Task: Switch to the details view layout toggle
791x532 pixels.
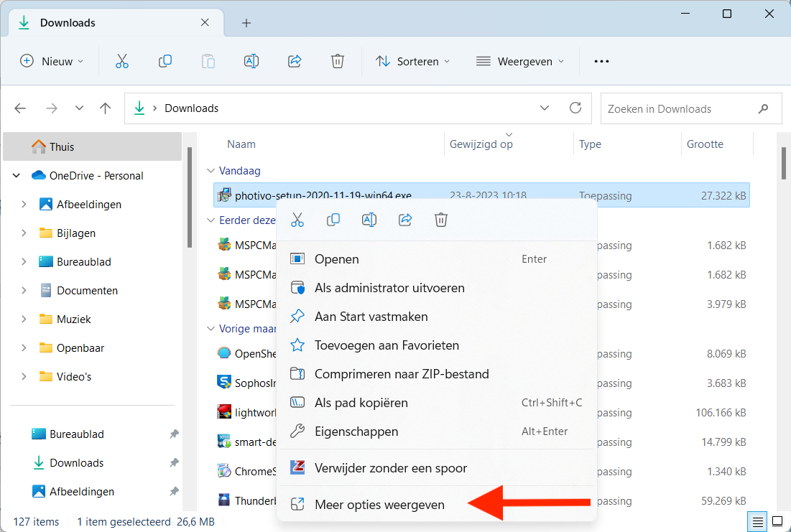Action: coord(757,521)
